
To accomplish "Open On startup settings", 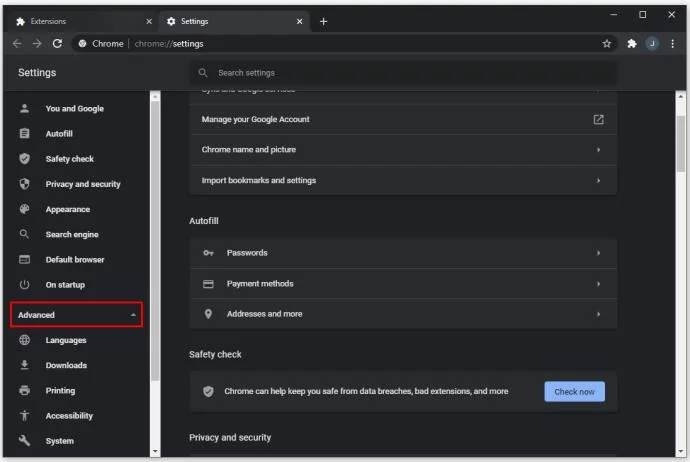I will point(65,285).
